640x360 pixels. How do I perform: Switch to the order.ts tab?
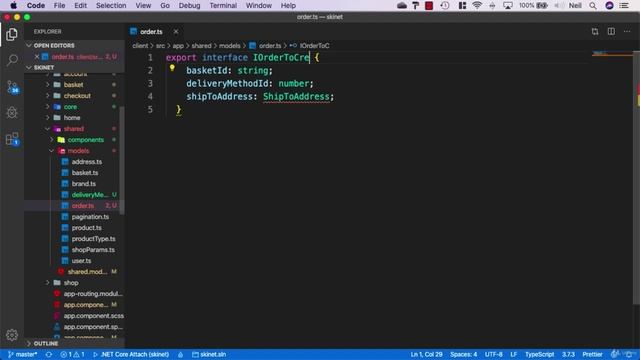click(x=151, y=31)
